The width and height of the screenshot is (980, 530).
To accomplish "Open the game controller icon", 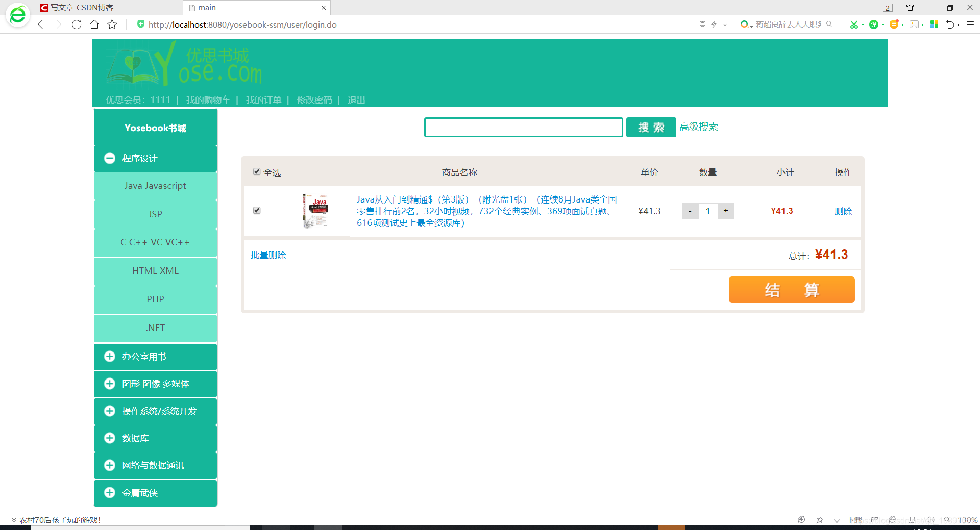I will [x=914, y=24].
